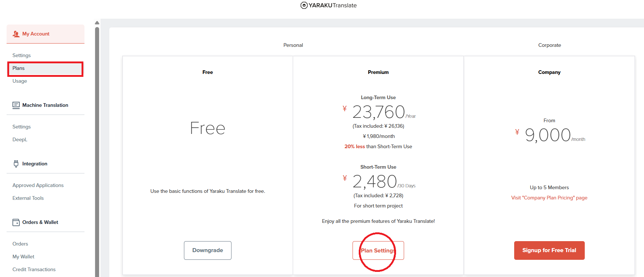The height and width of the screenshot is (277, 644).
Task: Open My Wallet page
Action: pyautogui.click(x=23, y=257)
